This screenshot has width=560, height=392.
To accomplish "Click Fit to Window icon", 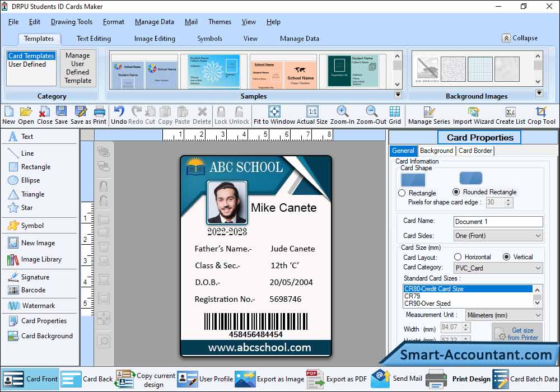I will click(x=274, y=115).
